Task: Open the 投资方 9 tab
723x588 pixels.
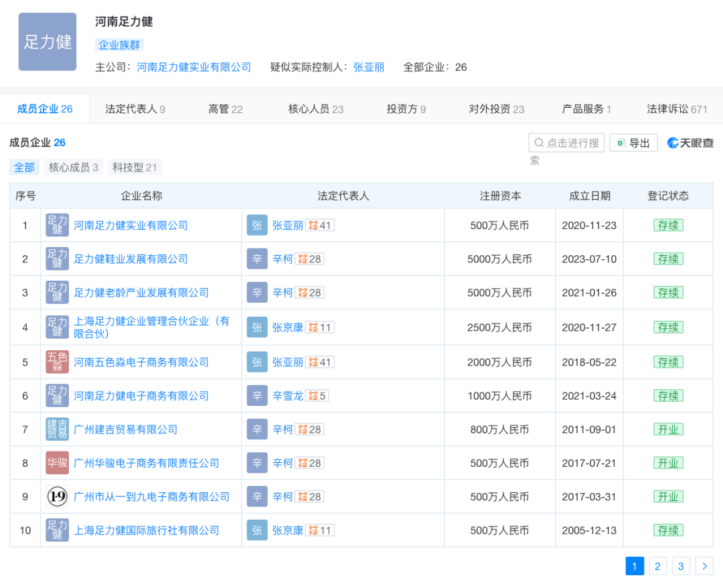Action: pyautogui.click(x=406, y=109)
